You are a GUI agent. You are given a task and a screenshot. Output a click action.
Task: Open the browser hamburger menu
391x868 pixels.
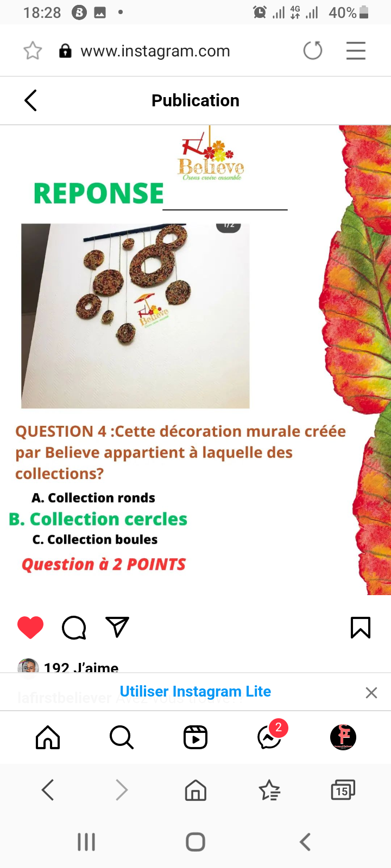[x=356, y=51]
